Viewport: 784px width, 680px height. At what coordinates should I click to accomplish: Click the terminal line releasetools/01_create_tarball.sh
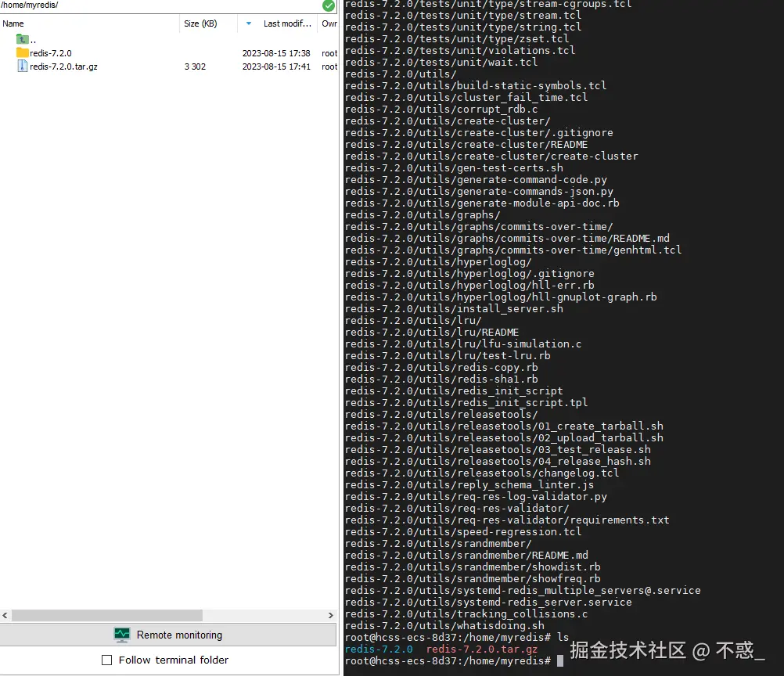pyautogui.click(x=504, y=426)
